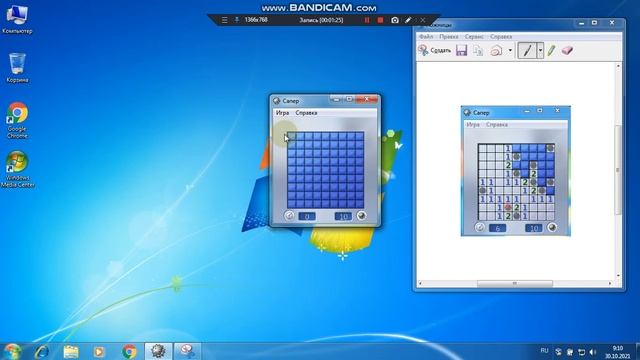Stop the Bandicam recording
The image size is (640, 360).
pos(380,20)
